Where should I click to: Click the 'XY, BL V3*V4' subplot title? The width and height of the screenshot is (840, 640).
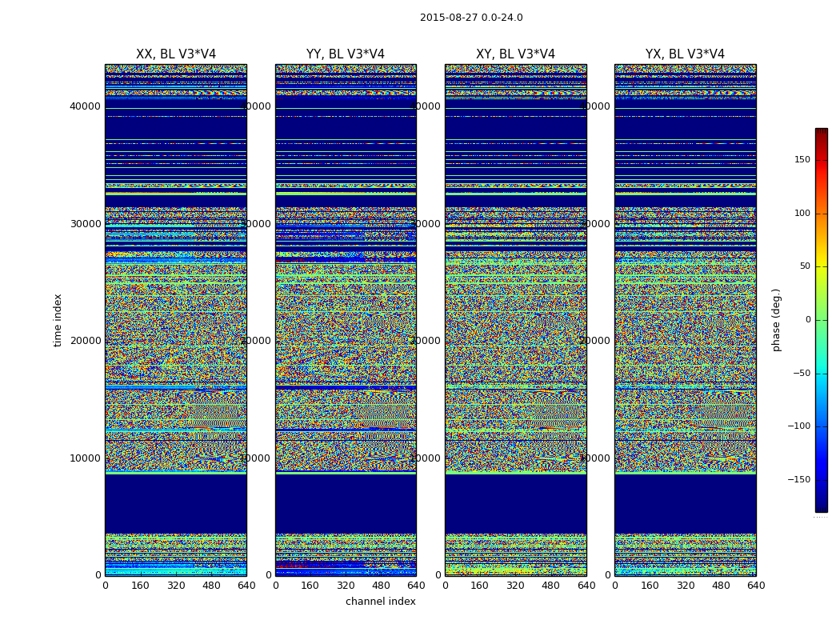(515, 54)
